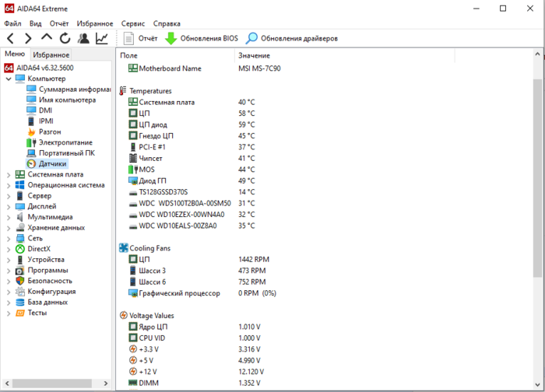Open the Сервис menu
Image resolution: width=545 pixels, height=392 pixels.
click(133, 23)
